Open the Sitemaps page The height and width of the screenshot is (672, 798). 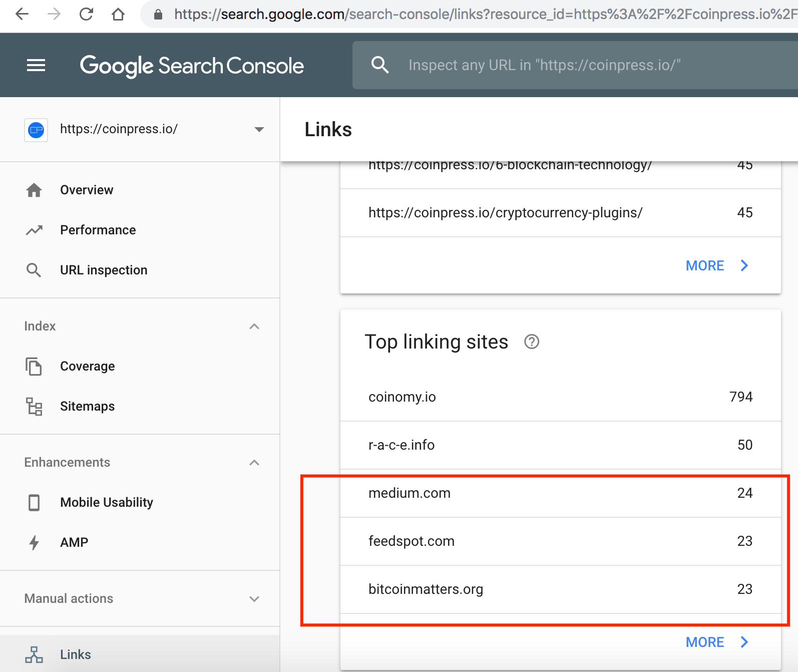[140, 407]
